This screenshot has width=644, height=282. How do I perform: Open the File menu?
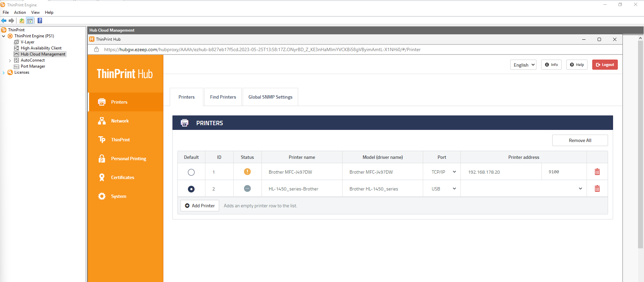pos(6,12)
